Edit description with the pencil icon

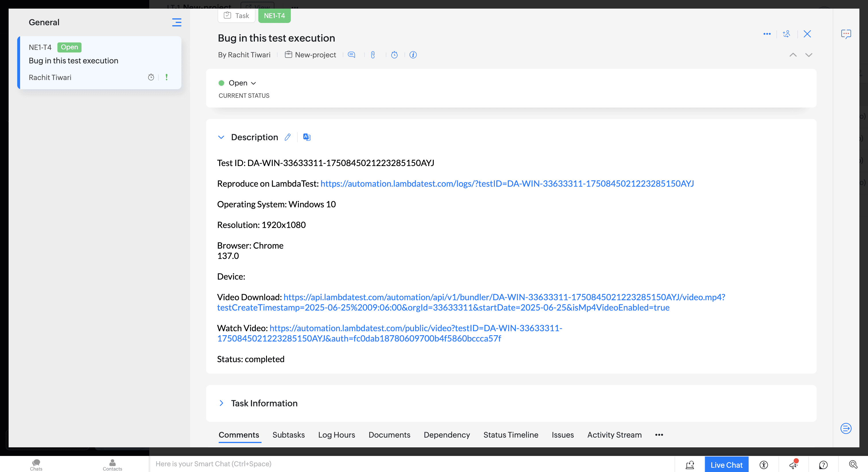tap(287, 137)
